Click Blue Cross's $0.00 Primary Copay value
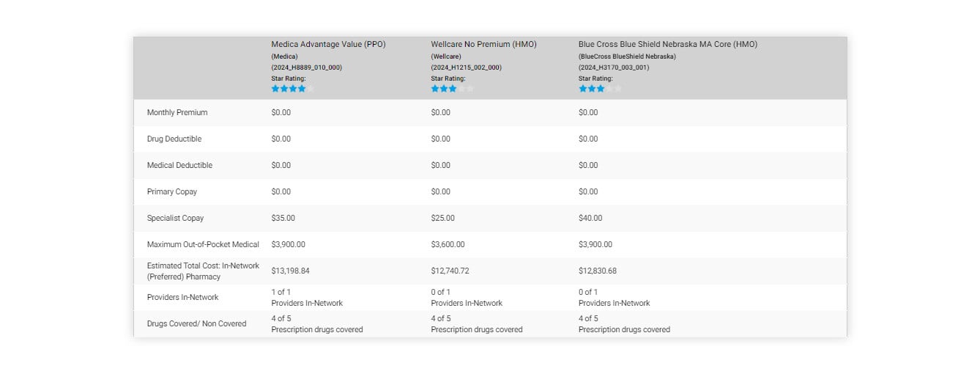The height and width of the screenshot is (374, 980). 589,191
